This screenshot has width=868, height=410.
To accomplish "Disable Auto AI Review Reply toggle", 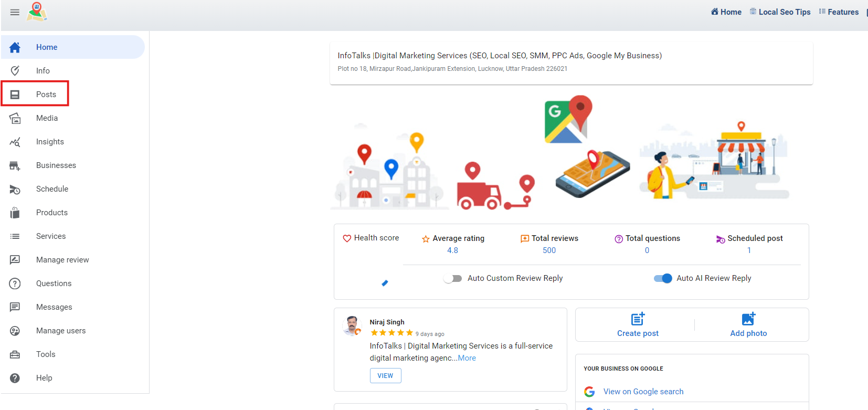I will (x=663, y=278).
